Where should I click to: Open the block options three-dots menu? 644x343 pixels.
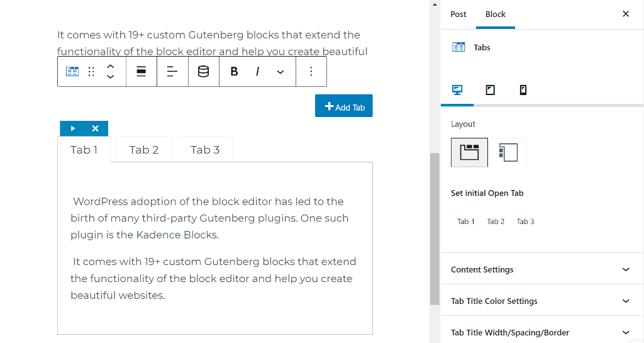tap(311, 72)
